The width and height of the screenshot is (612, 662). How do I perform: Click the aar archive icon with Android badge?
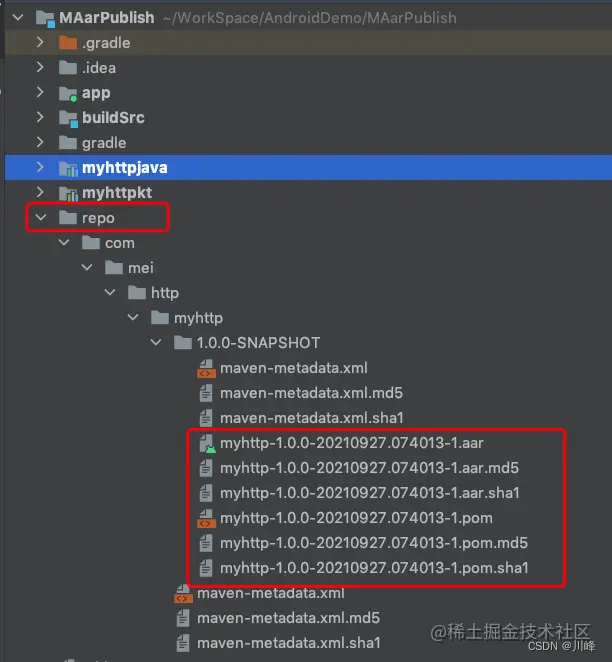tap(207, 443)
